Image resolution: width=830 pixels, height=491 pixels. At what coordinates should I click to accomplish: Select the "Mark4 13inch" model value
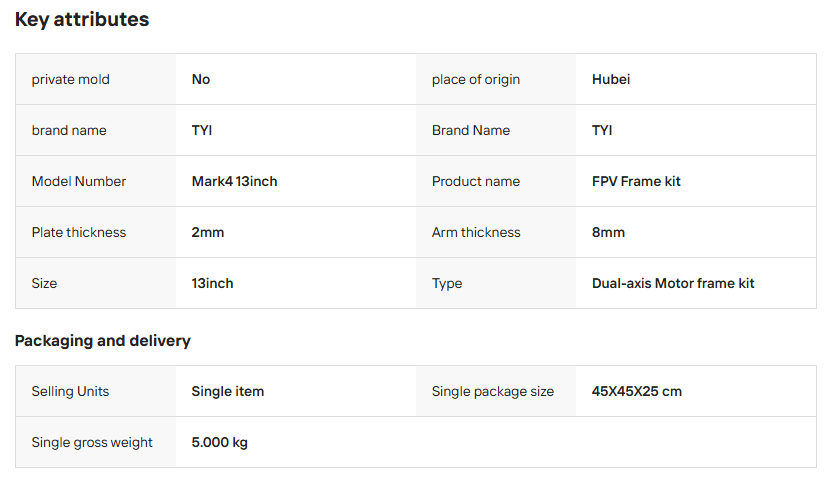(234, 182)
